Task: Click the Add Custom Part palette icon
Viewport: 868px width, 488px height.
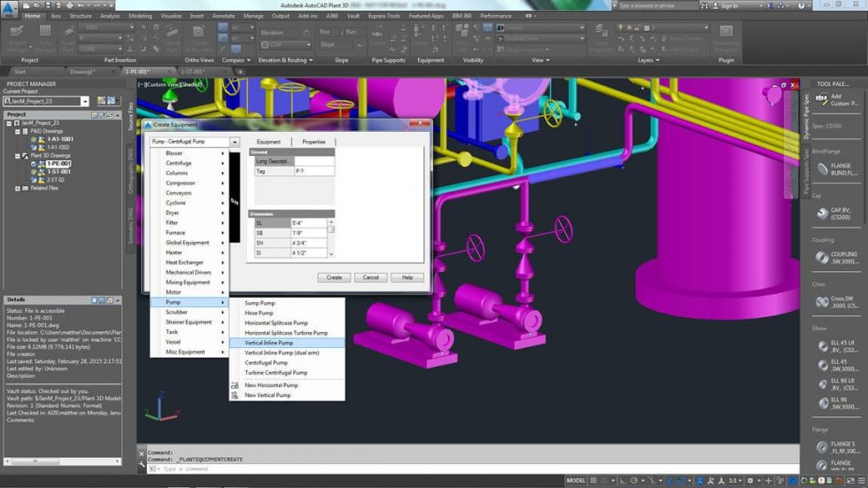Action: click(x=822, y=99)
